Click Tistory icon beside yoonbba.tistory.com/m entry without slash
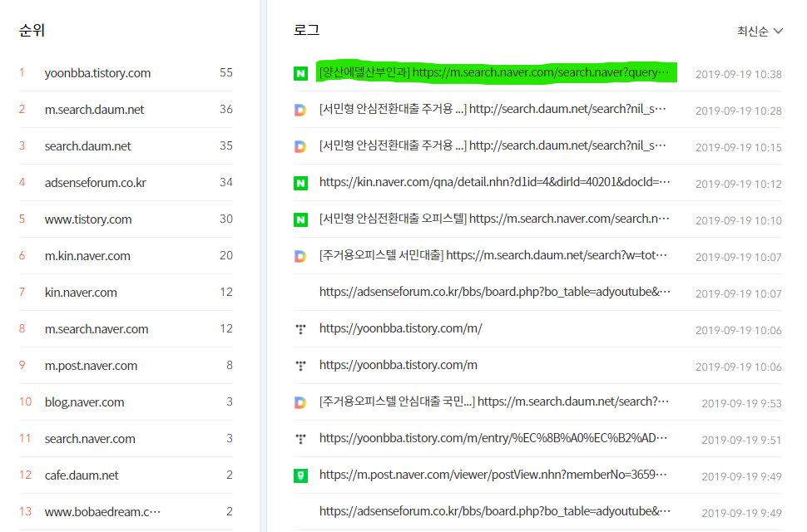This screenshot has width=807, height=532. coord(300,366)
